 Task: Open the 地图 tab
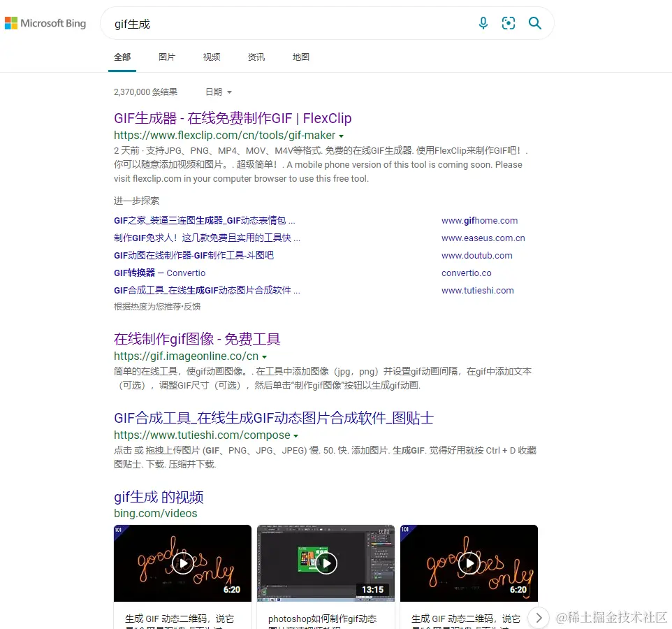(x=301, y=57)
